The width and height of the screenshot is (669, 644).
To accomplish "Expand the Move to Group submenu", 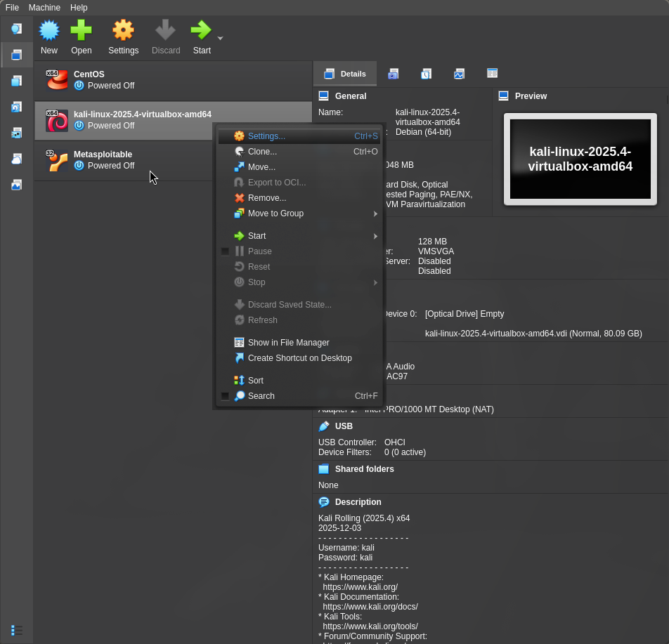I will (x=299, y=213).
